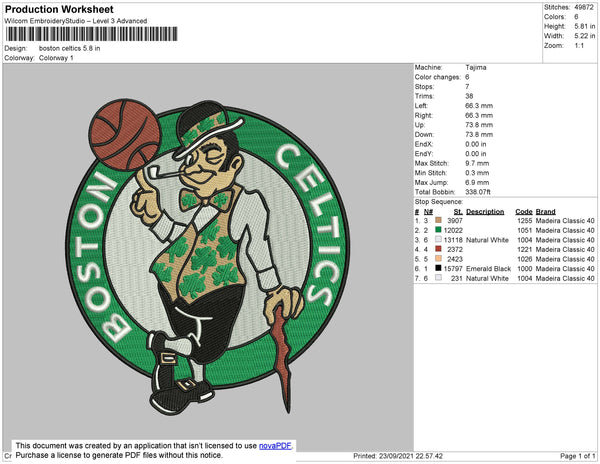Click the Total Bobbin value '338.07ft'

pos(478,192)
